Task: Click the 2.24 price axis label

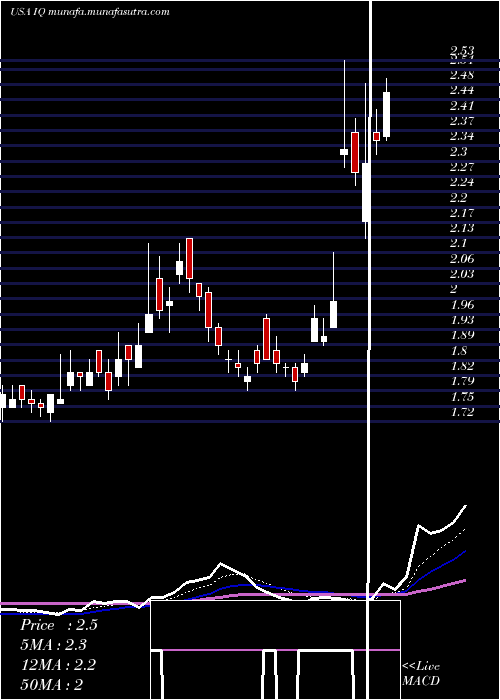Action: pos(462,182)
